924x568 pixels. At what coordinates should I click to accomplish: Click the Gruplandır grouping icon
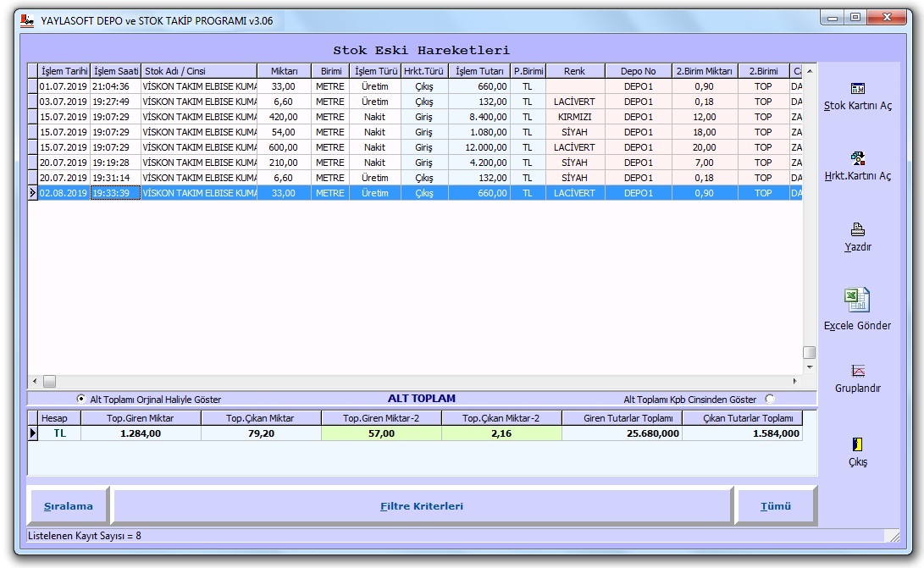click(857, 371)
